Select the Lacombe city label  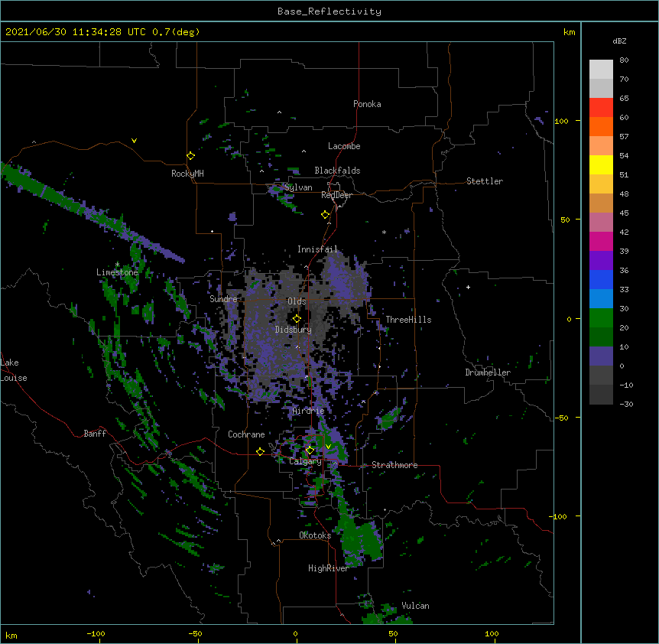click(x=344, y=146)
